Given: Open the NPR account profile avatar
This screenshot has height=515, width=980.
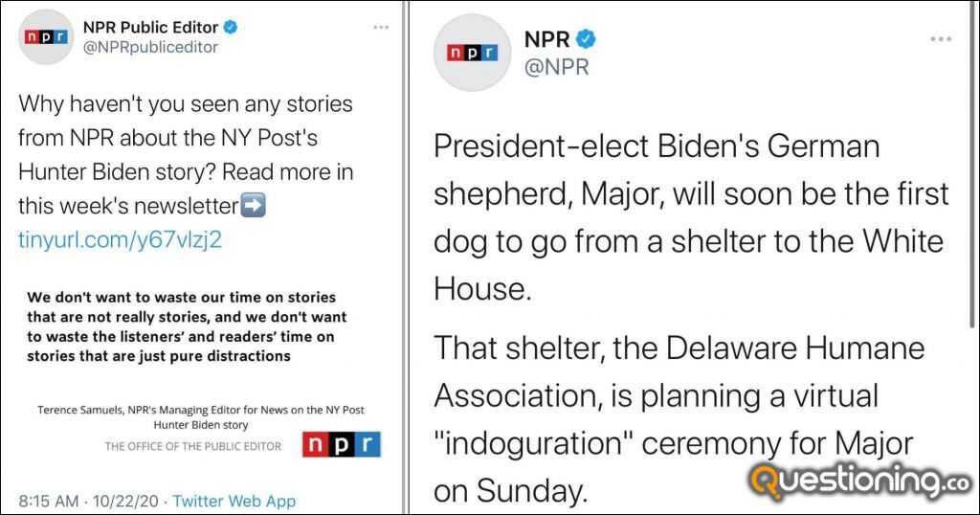Looking at the screenshot, I should tap(473, 53).
